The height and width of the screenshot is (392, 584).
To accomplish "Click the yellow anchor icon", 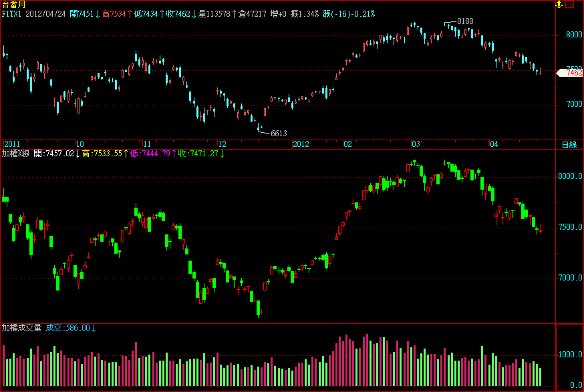I will pyautogui.click(x=559, y=5).
